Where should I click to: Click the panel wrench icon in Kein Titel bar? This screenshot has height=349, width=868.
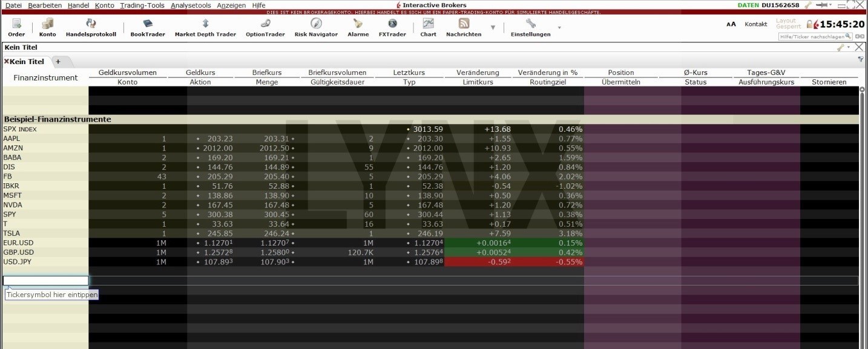[x=840, y=47]
